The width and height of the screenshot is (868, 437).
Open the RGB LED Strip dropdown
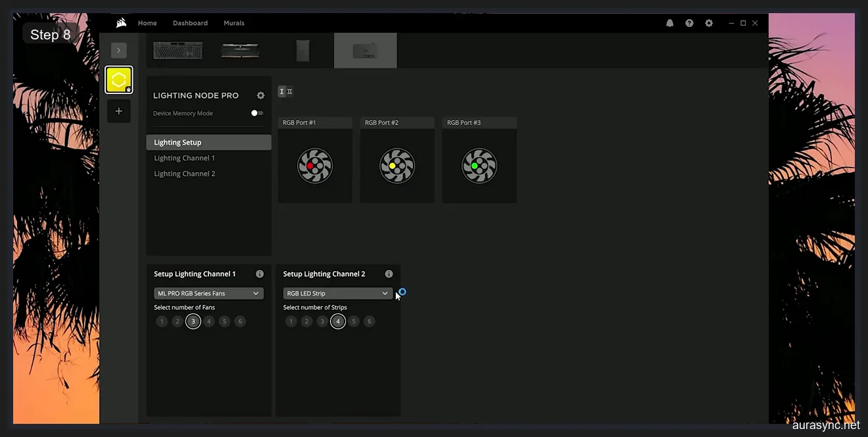[x=337, y=293]
